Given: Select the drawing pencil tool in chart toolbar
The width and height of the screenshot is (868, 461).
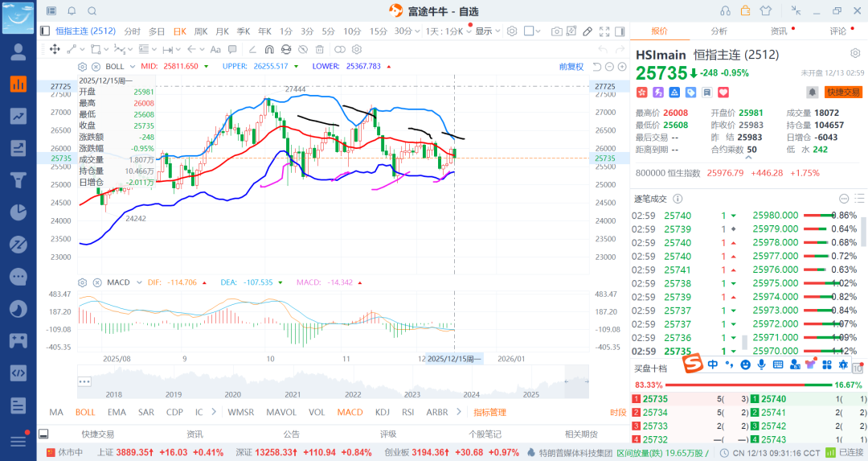Looking at the screenshot, I should 588,31.
